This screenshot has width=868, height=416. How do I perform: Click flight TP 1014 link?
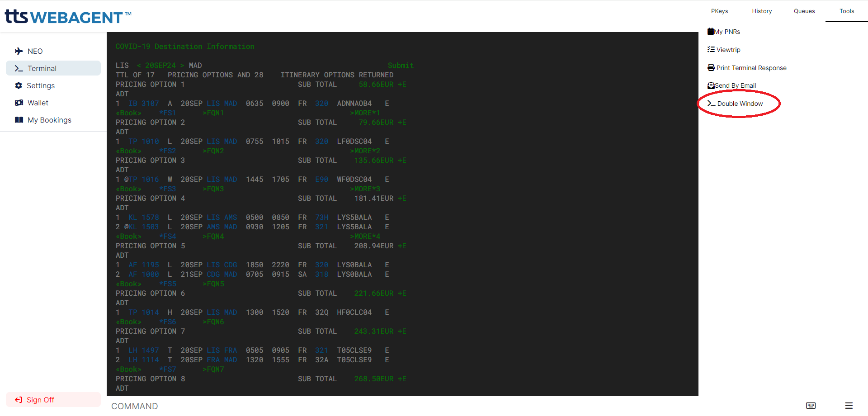coord(144,312)
